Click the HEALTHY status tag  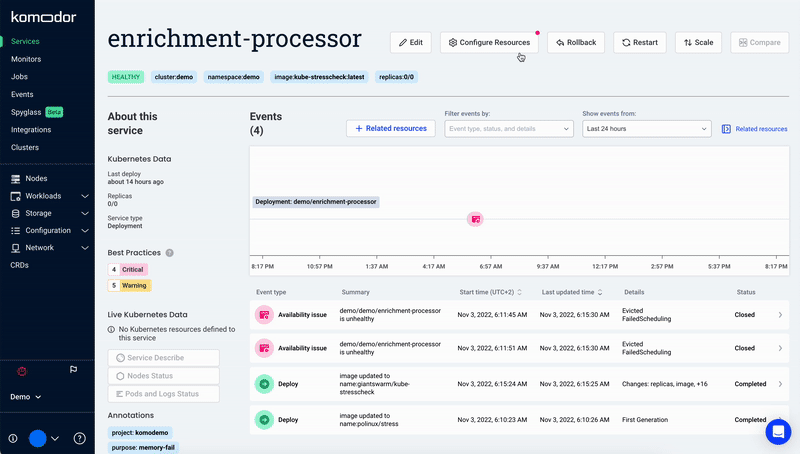(126, 77)
